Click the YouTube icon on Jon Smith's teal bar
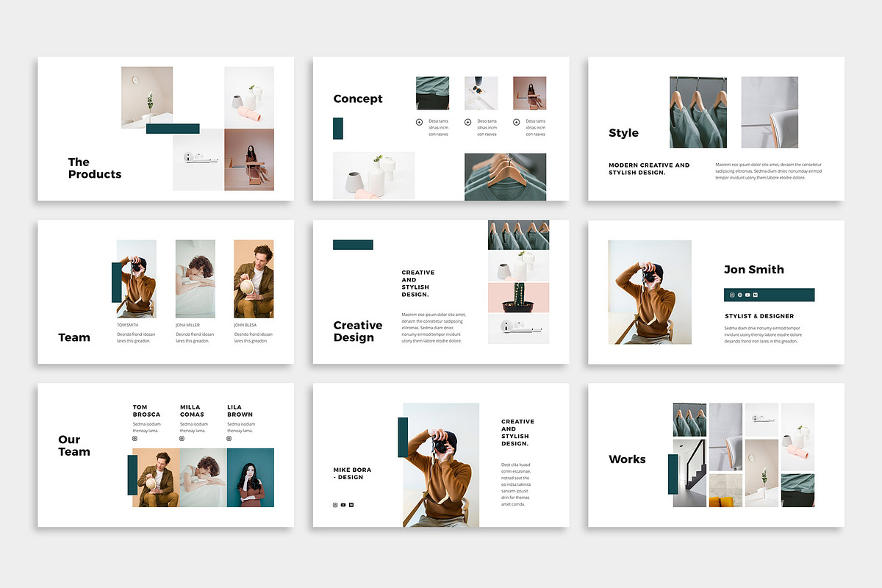Viewport: 882px width, 588px height. pos(747,295)
